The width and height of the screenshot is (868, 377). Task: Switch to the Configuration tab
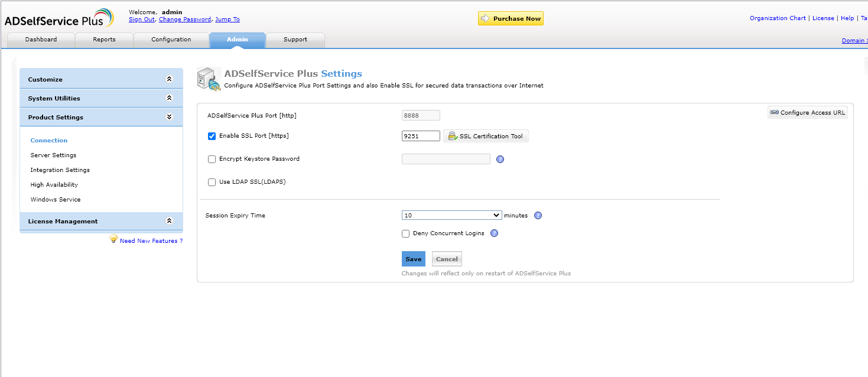(171, 40)
